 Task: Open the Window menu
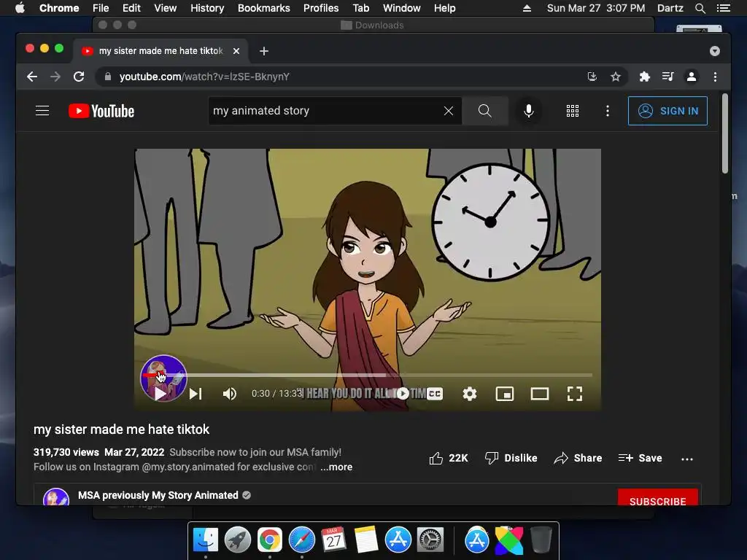click(x=402, y=8)
